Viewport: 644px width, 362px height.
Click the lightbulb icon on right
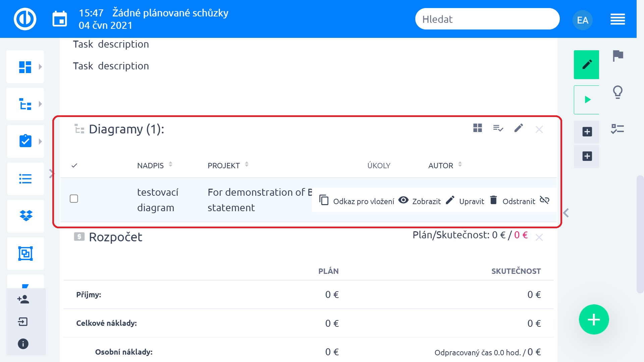pos(618,92)
